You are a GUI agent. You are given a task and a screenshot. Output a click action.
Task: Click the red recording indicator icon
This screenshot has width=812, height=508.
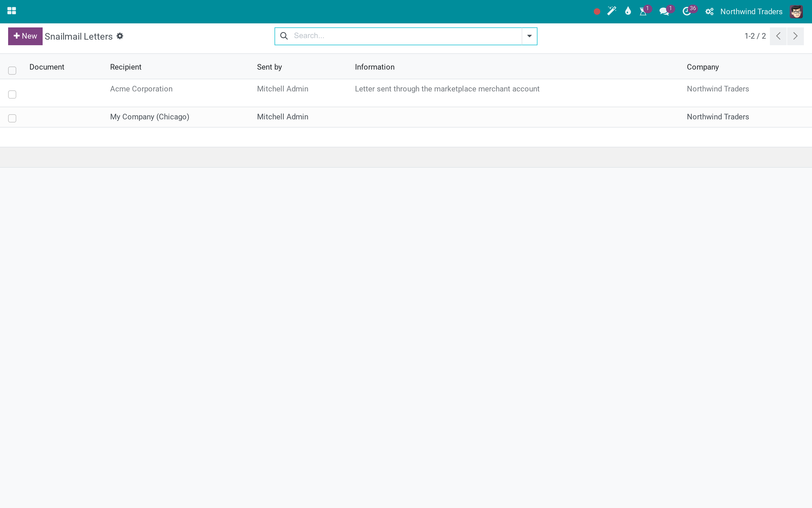click(x=597, y=12)
